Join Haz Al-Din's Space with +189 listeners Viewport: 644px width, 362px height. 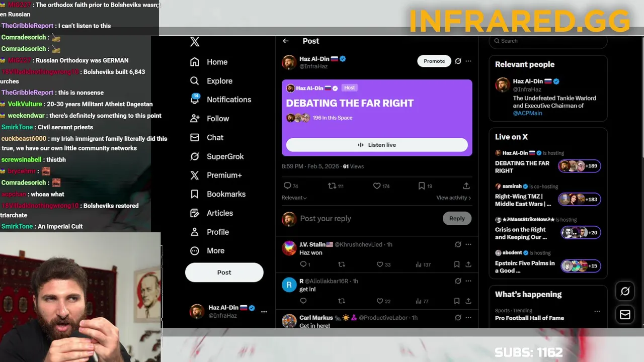click(x=579, y=166)
